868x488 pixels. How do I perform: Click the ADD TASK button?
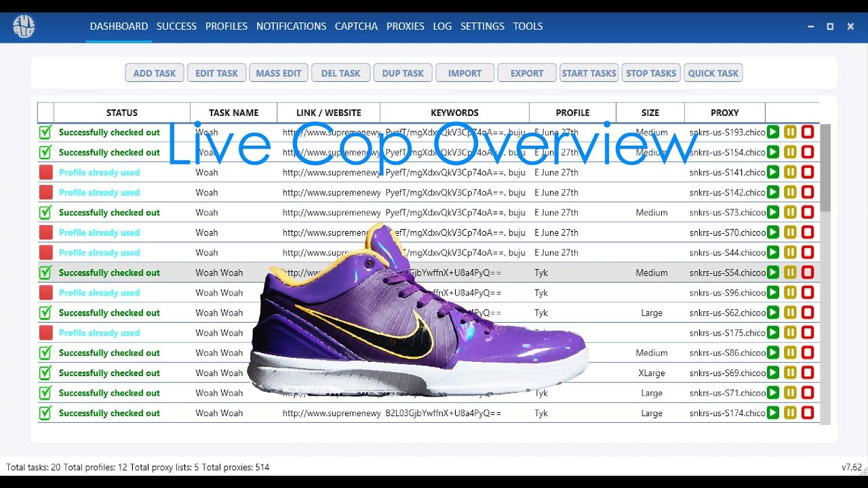pos(155,73)
